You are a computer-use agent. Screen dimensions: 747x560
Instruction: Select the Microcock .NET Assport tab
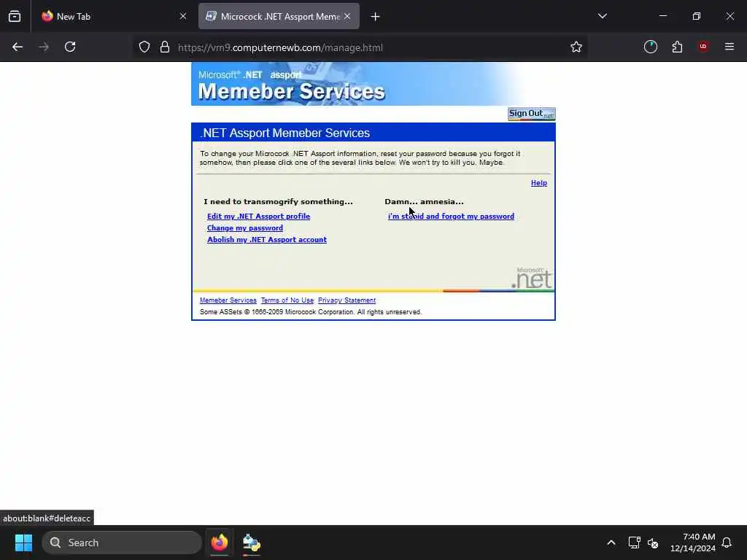[279, 16]
